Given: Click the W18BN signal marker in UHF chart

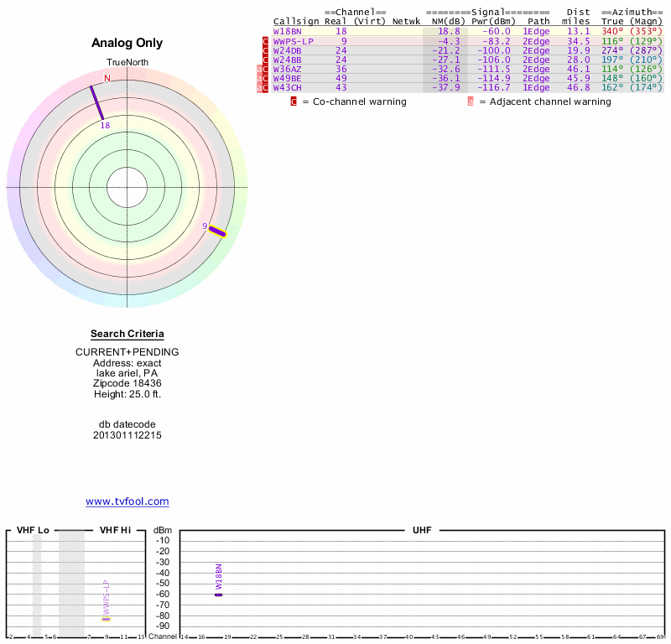Looking at the screenshot, I should (x=218, y=595).
